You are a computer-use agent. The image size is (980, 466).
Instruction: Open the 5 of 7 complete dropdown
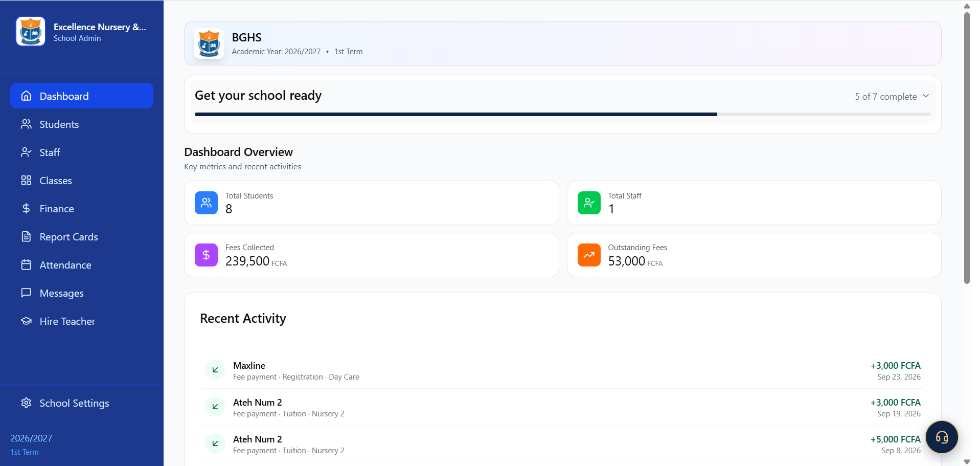coord(892,96)
